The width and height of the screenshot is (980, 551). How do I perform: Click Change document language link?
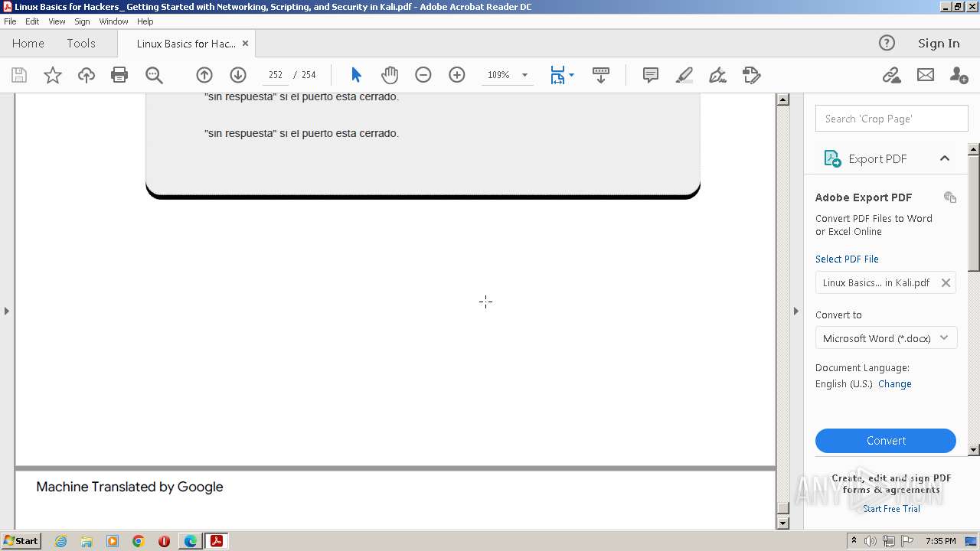click(x=895, y=384)
